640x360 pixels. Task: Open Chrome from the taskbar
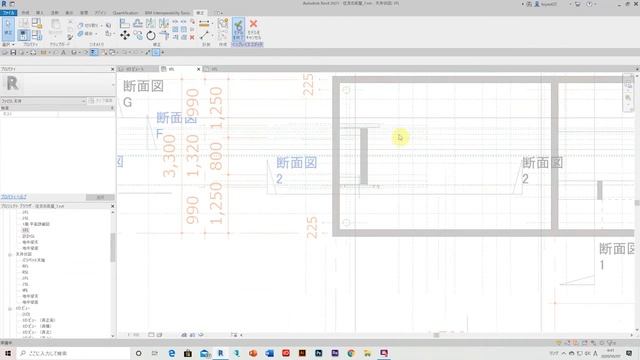pos(351,353)
